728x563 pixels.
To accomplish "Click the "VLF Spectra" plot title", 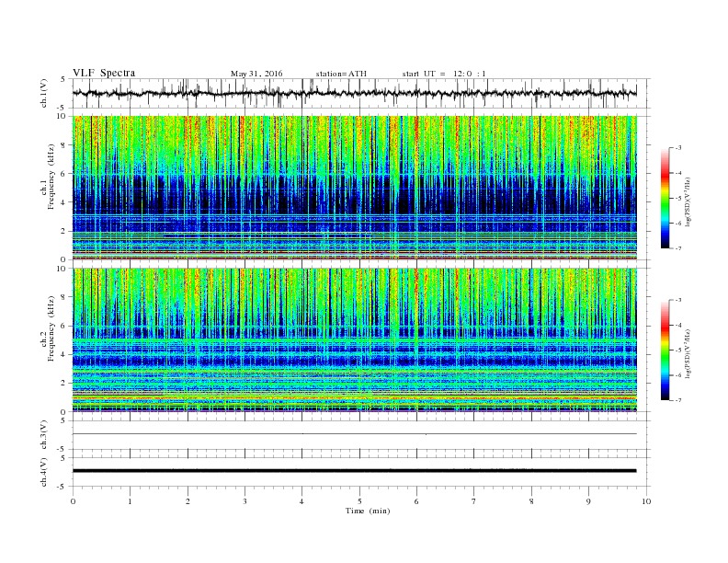I will coord(104,73).
